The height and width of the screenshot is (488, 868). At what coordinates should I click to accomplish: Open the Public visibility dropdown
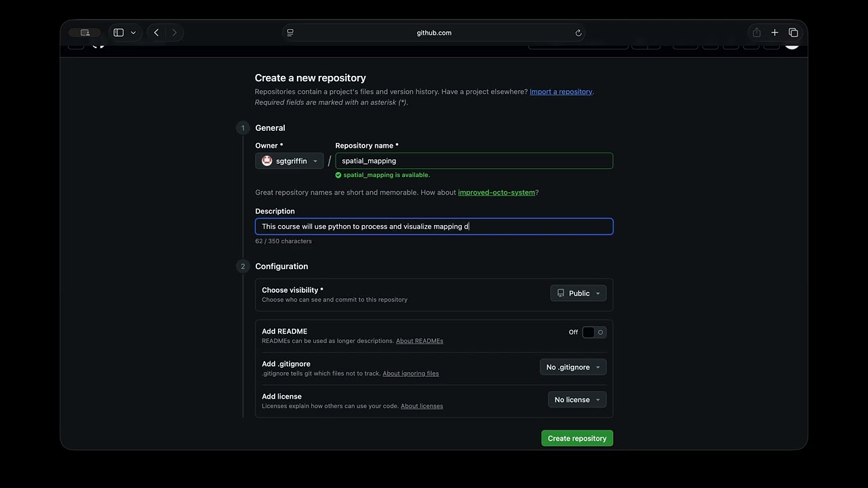tap(578, 293)
